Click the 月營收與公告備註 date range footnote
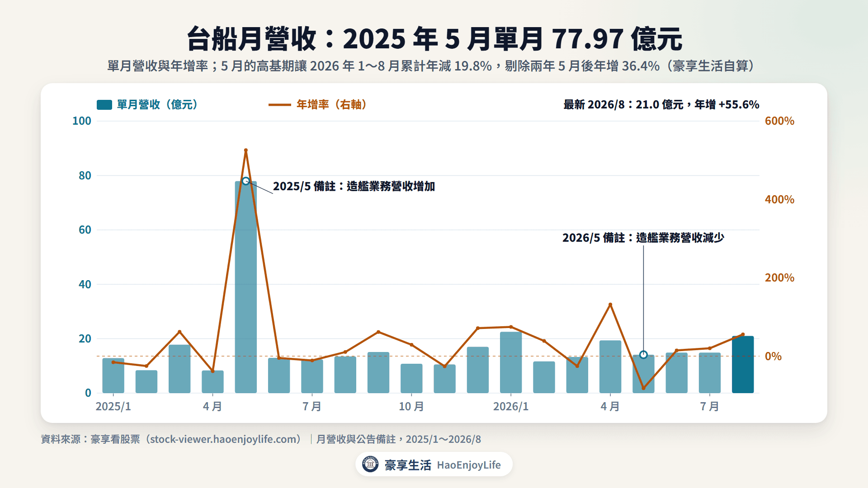 (399, 439)
